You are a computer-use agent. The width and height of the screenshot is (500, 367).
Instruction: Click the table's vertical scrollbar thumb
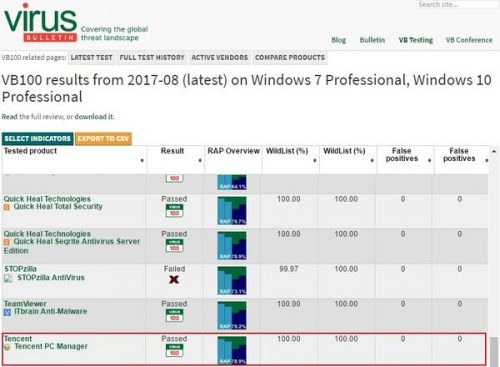(494, 352)
